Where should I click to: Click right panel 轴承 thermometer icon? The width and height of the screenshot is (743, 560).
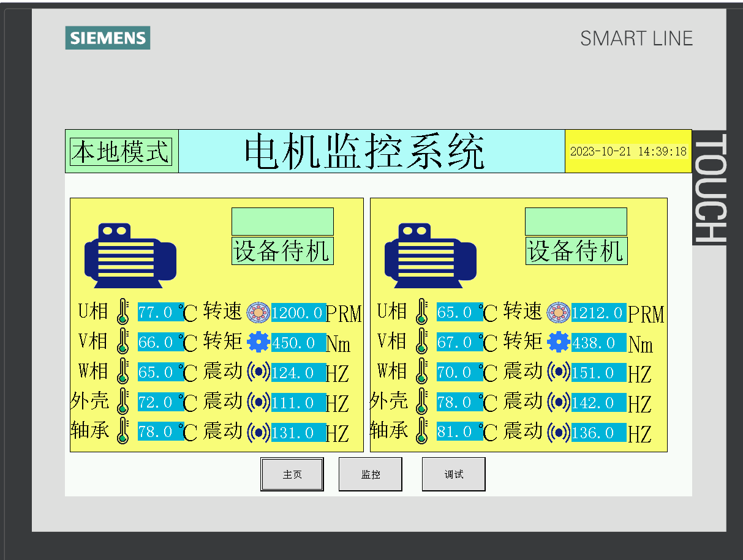click(x=421, y=431)
